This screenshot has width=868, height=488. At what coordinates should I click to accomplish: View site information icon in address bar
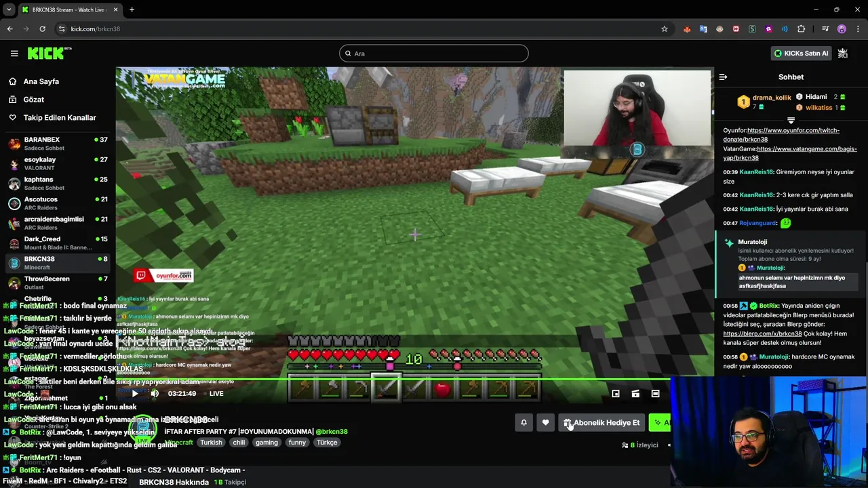pos(62,28)
